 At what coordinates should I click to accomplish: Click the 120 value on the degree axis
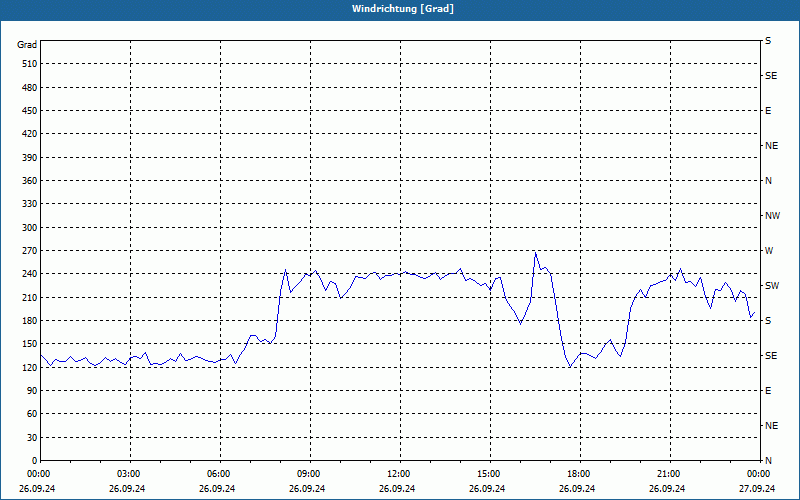click(30, 367)
